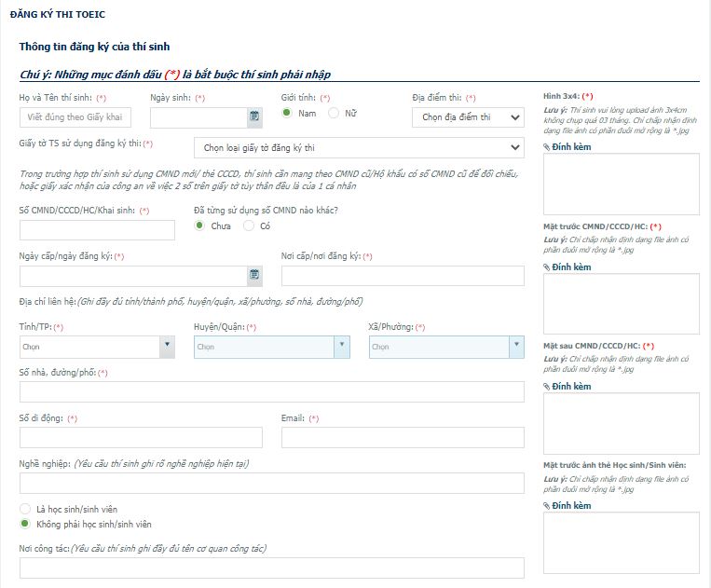Select Chưa for previously used CMND

(x=199, y=226)
